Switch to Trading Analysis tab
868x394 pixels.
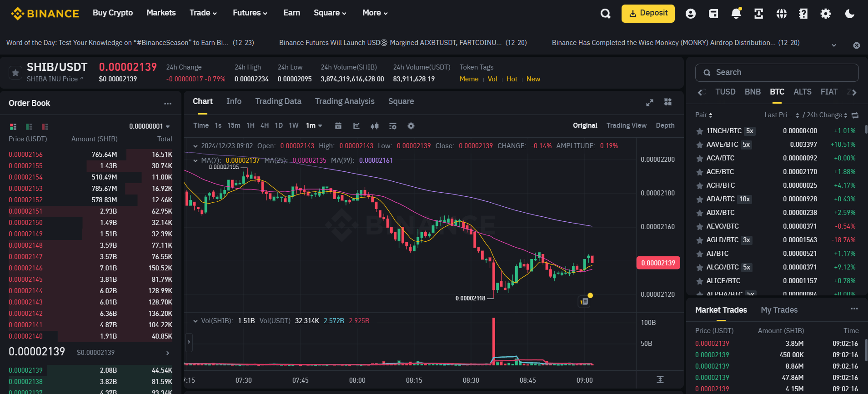click(345, 101)
